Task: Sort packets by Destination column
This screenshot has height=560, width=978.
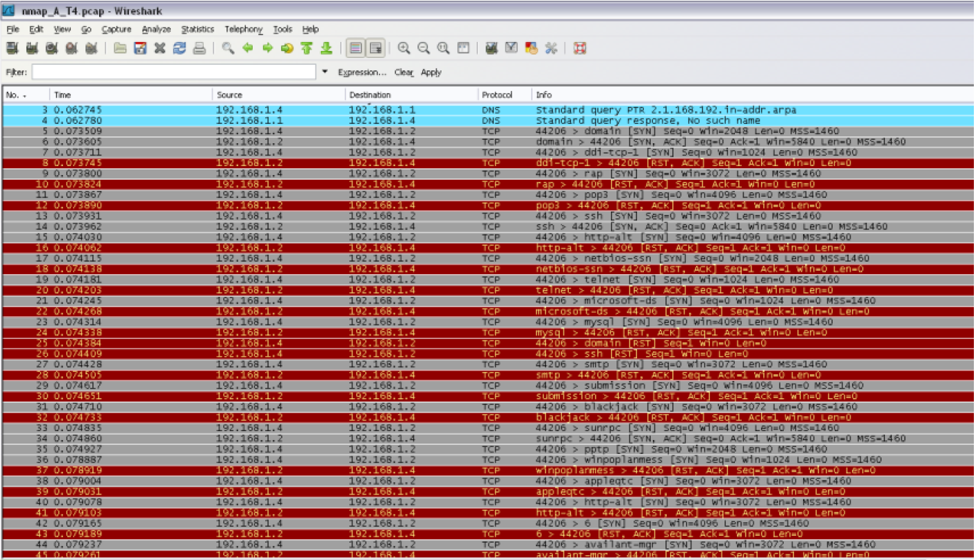Action: click(411, 95)
